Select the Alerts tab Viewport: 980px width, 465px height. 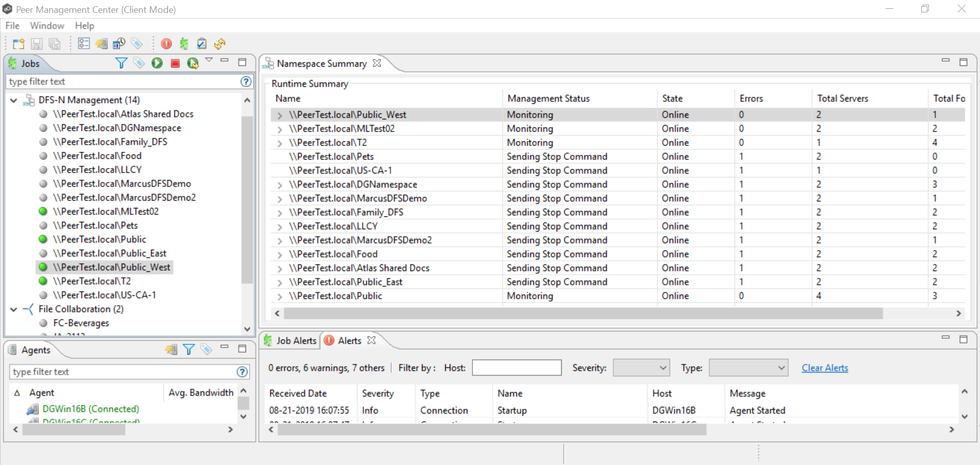click(x=350, y=341)
